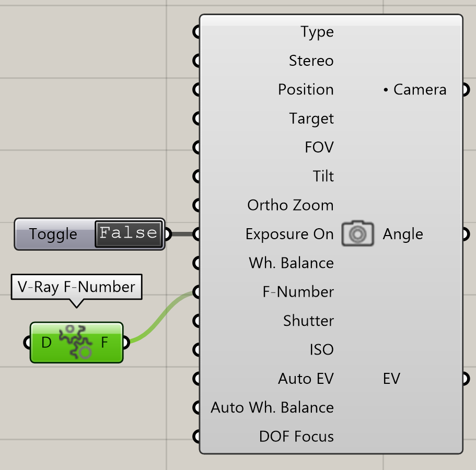Click the camera icon on V-Ray component

[357, 233]
